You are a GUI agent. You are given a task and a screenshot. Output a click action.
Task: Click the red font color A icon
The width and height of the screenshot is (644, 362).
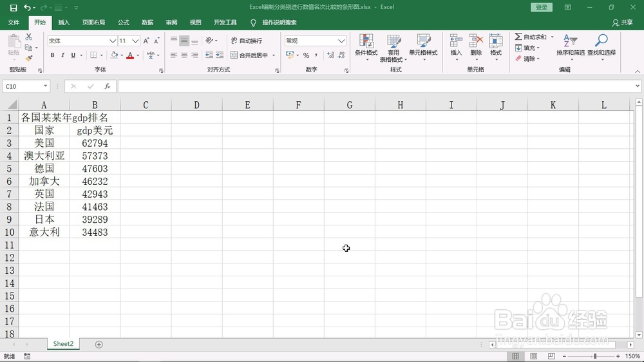(x=130, y=55)
